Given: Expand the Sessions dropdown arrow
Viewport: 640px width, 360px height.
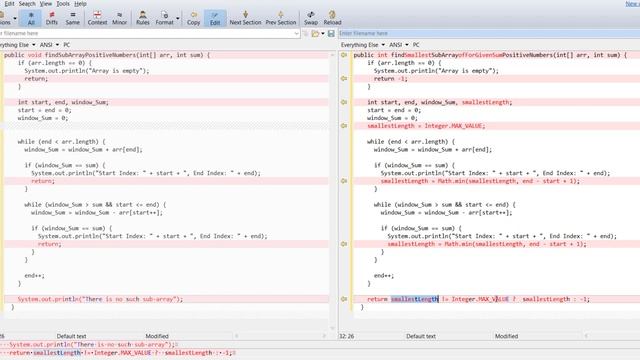Looking at the screenshot, I should pyautogui.click(x=15, y=19).
